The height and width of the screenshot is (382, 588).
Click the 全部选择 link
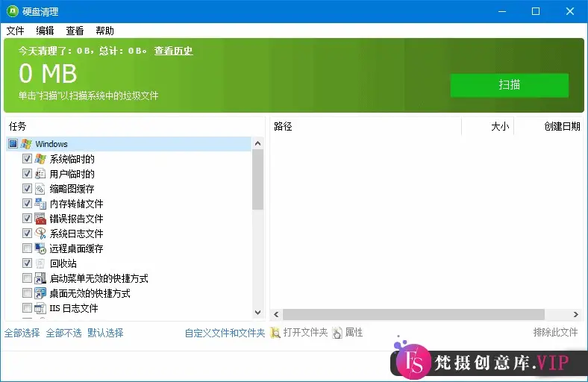[x=22, y=333]
